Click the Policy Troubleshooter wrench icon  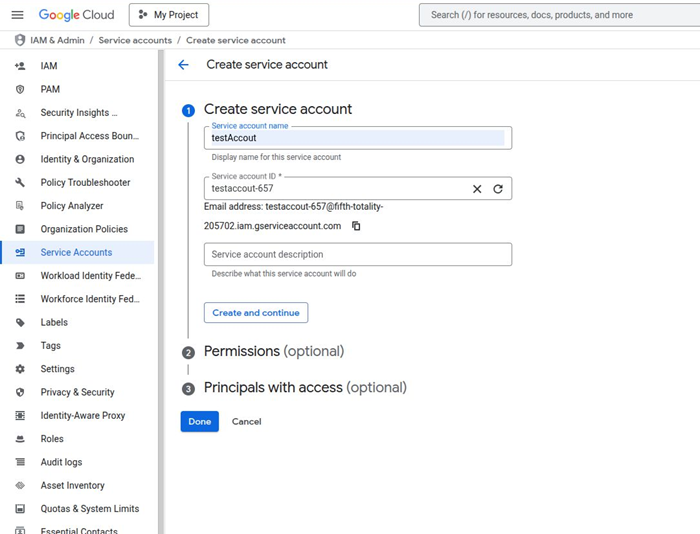pos(20,183)
